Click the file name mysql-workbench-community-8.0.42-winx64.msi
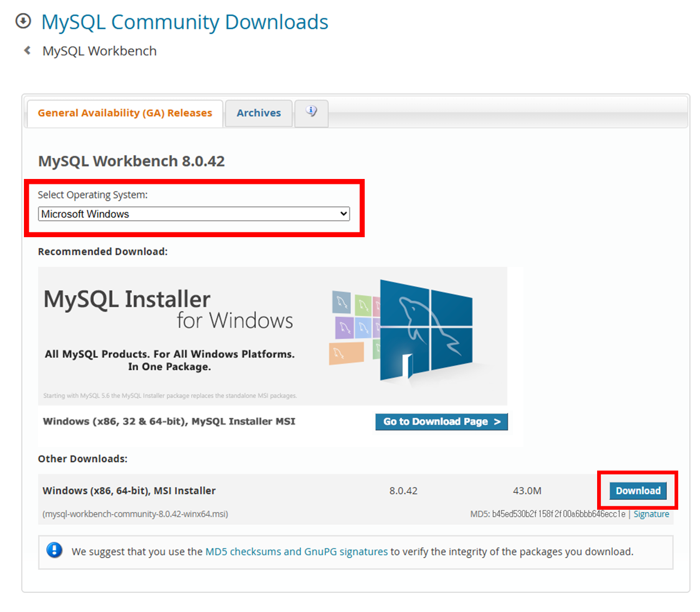 pyautogui.click(x=136, y=514)
